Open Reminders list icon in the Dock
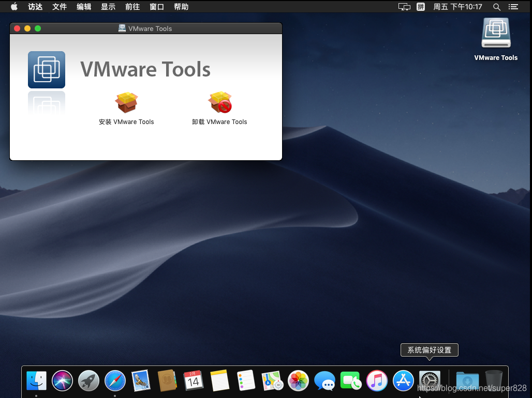 [246, 380]
